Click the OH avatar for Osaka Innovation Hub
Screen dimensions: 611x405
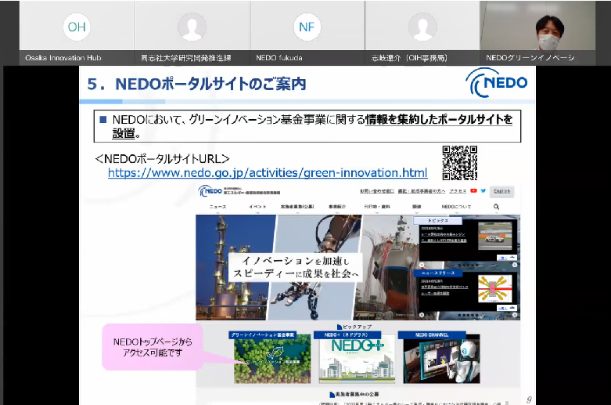tap(73, 27)
